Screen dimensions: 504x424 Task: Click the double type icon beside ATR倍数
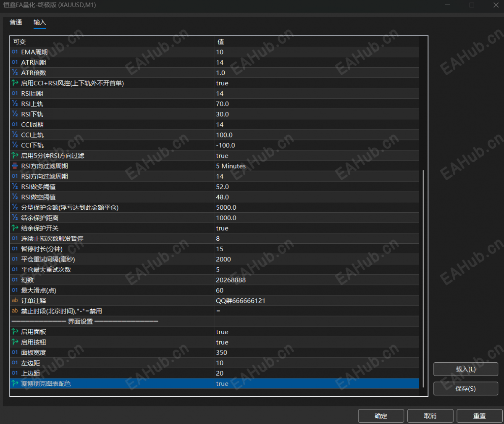click(x=15, y=73)
